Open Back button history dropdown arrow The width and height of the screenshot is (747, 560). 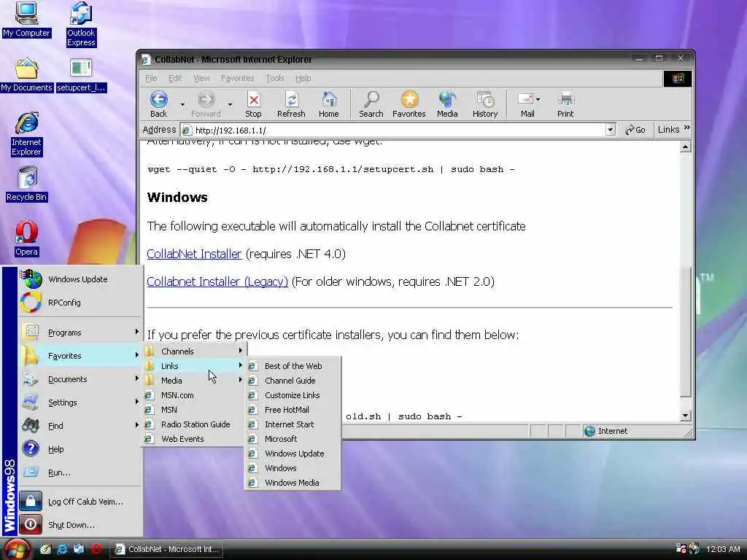click(182, 104)
